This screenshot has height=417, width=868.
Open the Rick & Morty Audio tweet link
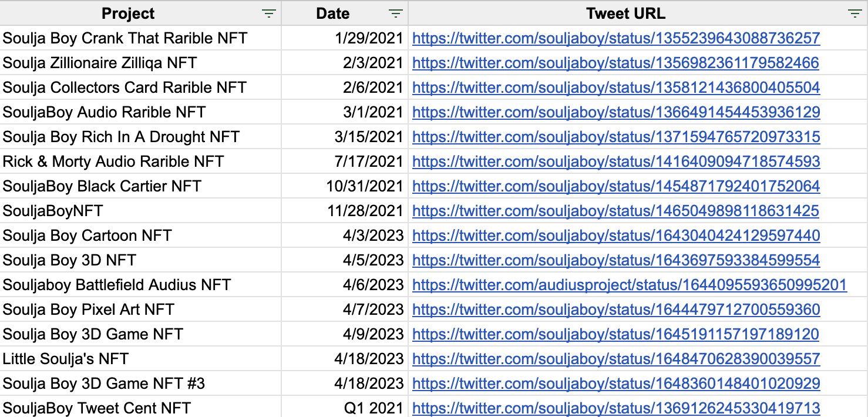[616, 162]
